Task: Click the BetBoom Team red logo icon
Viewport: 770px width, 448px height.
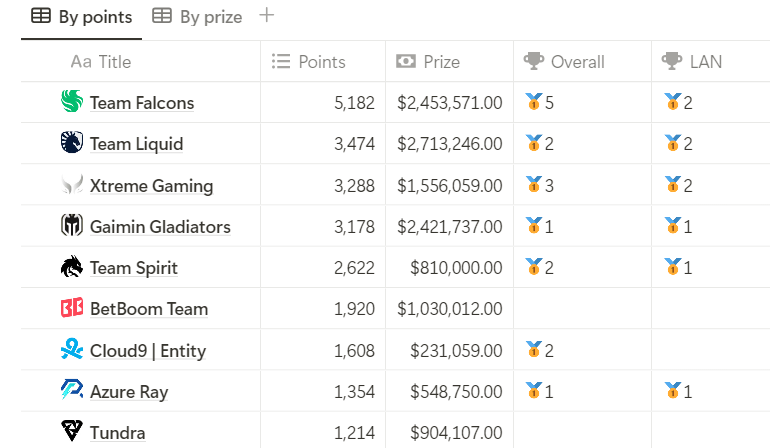Action: pyautogui.click(x=72, y=308)
